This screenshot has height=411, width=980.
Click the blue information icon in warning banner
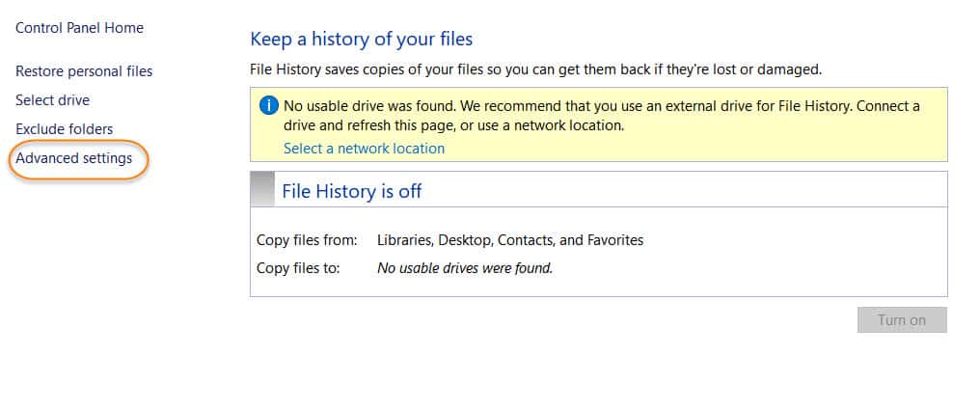coord(269,105)
